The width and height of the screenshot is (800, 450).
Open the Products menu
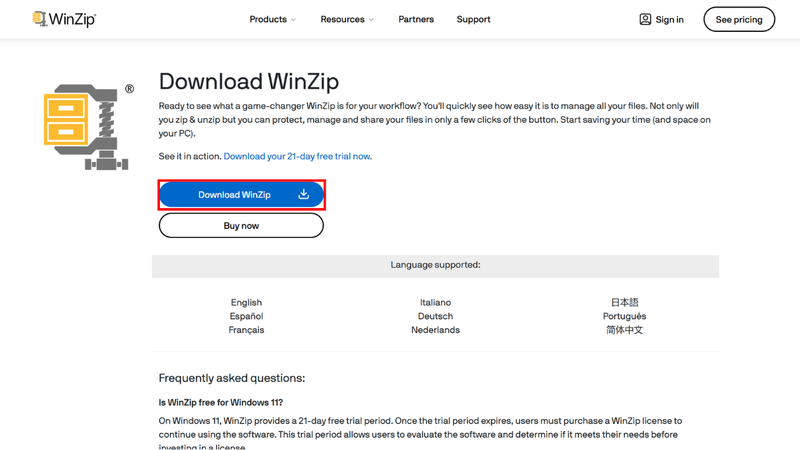click(x=272, y=19)
